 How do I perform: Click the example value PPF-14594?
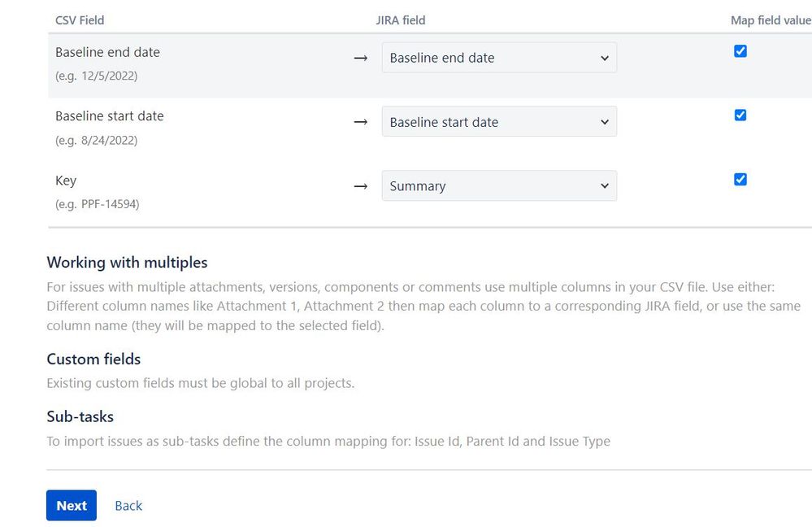(111, 204)
